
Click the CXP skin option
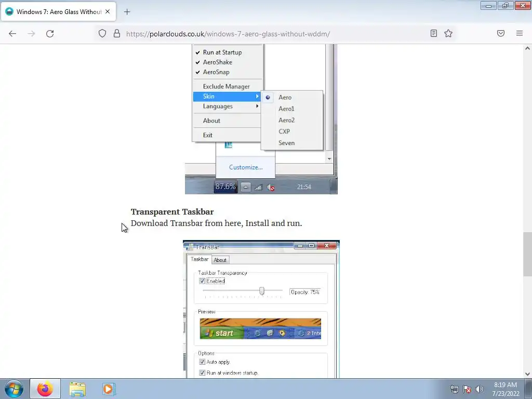click(284, 131)
